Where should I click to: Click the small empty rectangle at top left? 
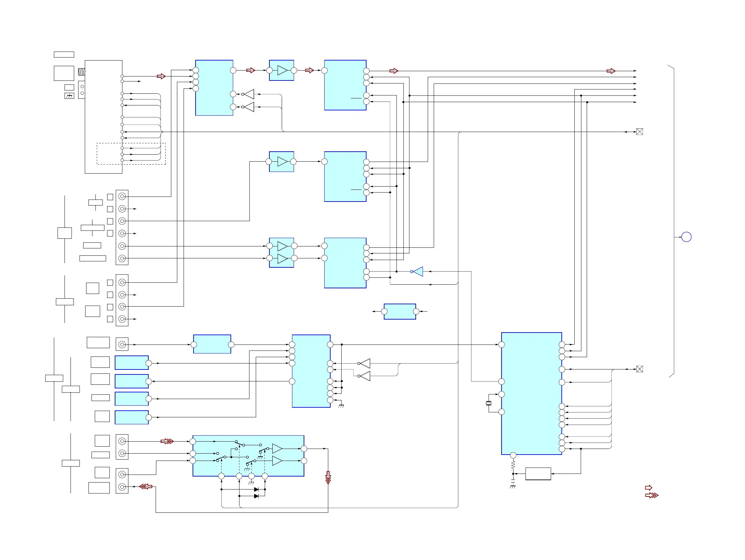point(64,55)
